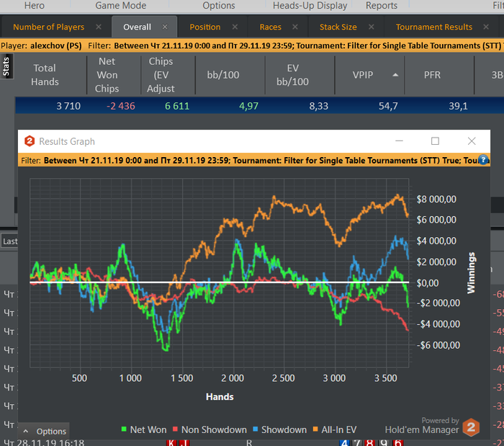Expand the graph Options panel

(x=44, y=431)
